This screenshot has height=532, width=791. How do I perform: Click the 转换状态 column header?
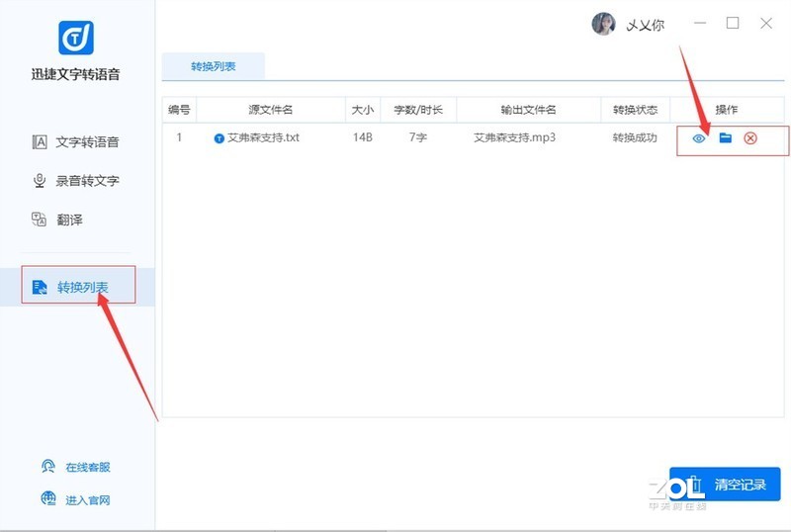click(x=635, y=110)
